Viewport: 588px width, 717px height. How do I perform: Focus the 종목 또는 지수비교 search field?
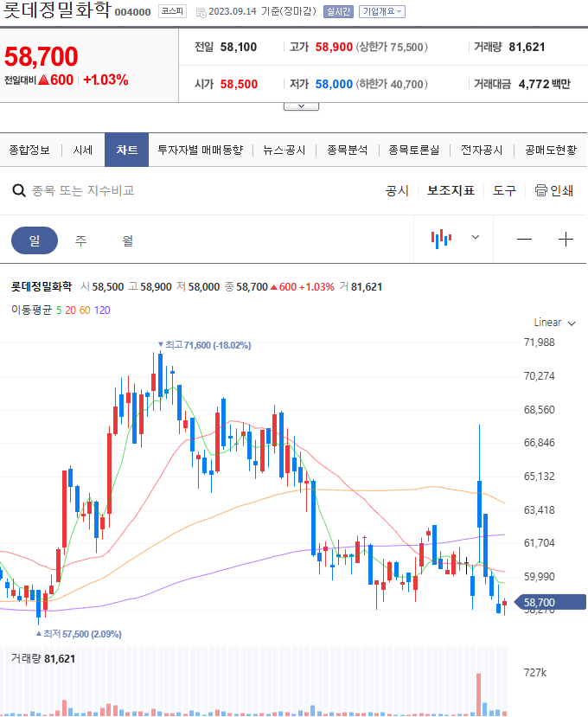pyautogui.click(x=83, y=190)
